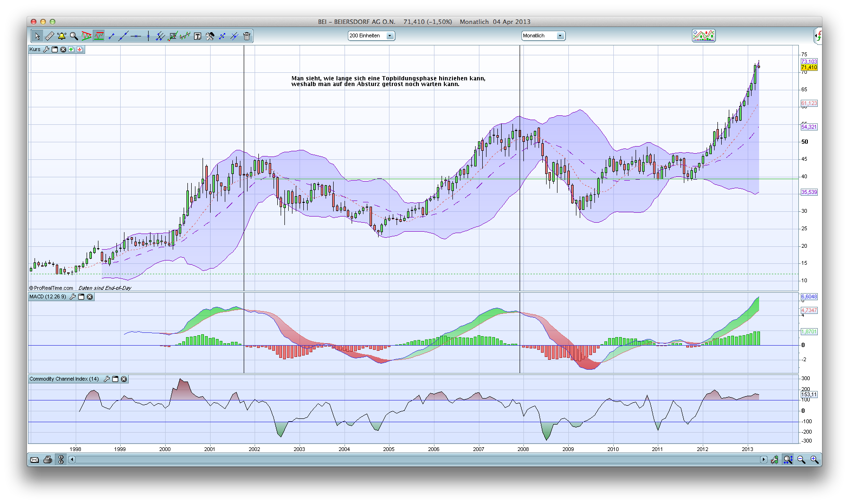Image resolution: width=849 pixels, height=504 pixels.
Task: Close the Commodity Channel Index panel
Action: pyautogui.click(x=124, y=379)
